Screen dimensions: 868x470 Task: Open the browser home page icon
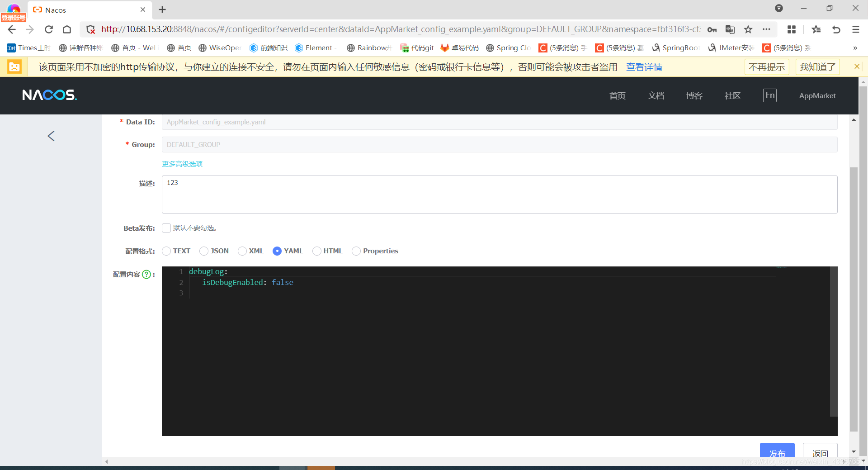coord(67,29)
